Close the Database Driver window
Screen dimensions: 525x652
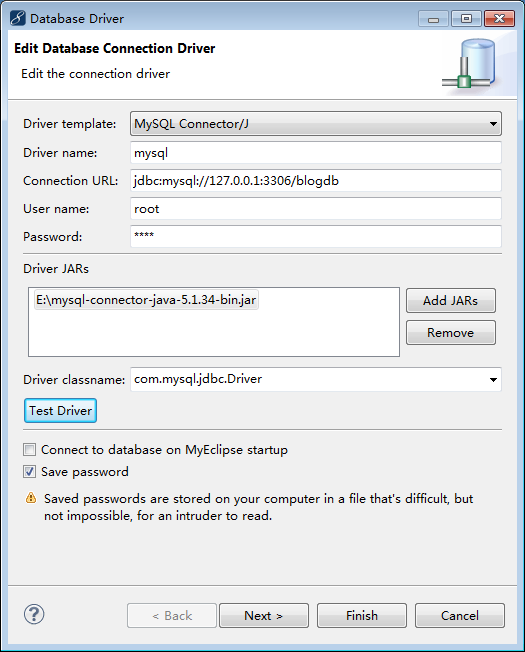499,19
